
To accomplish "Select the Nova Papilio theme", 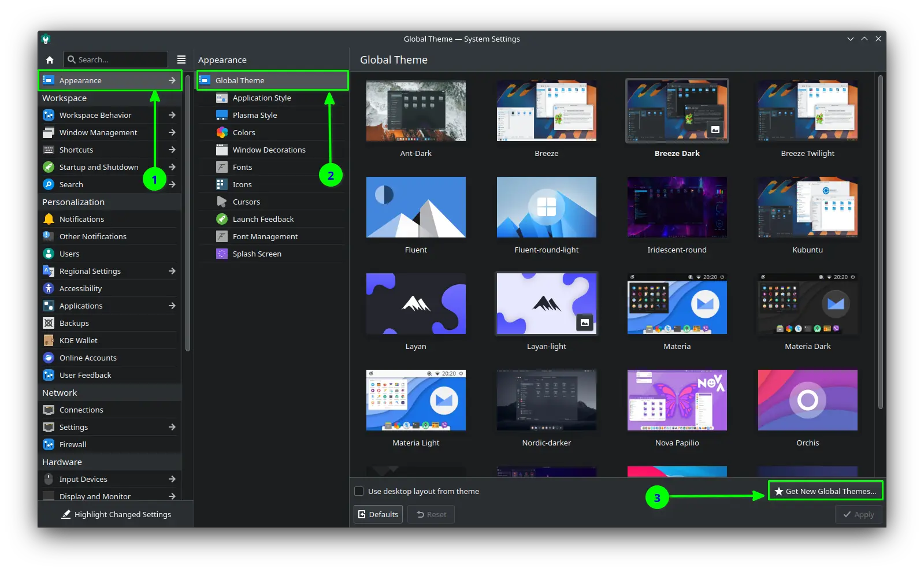I will [677, 400].
